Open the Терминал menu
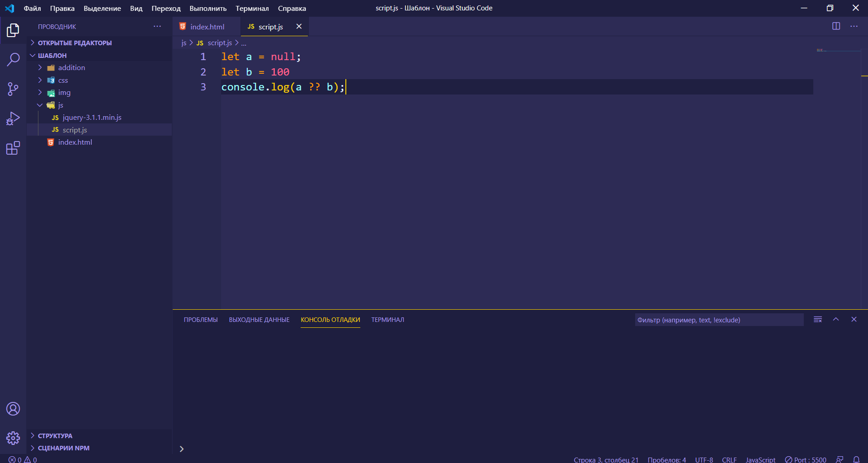Viewport: 868px width, 463px height. 252,8
